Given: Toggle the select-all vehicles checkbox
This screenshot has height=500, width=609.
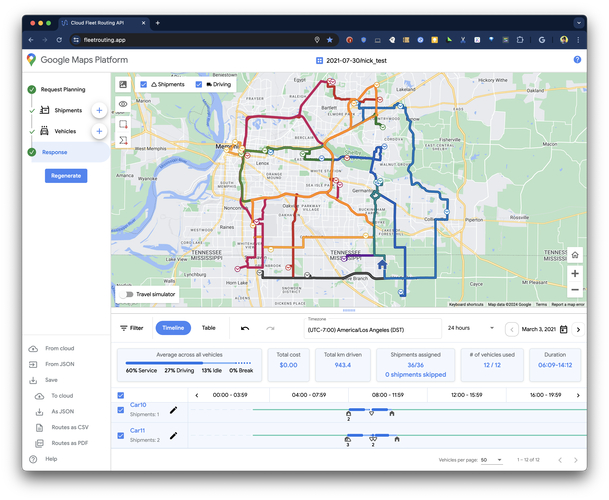Looking at the screenshot, I should (121, 395).
